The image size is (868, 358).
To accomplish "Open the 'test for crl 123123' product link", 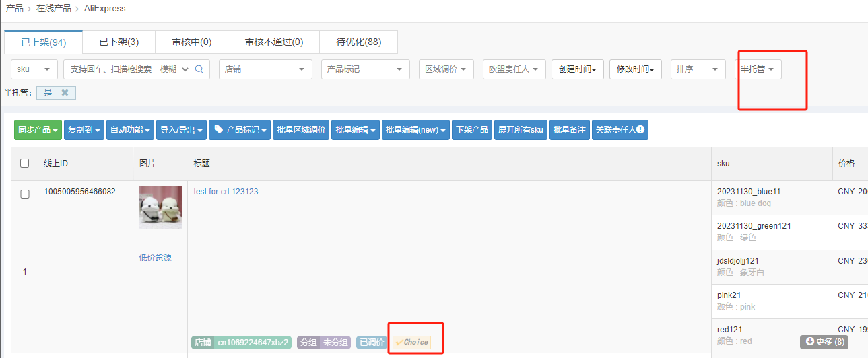I will click(226, 192).
